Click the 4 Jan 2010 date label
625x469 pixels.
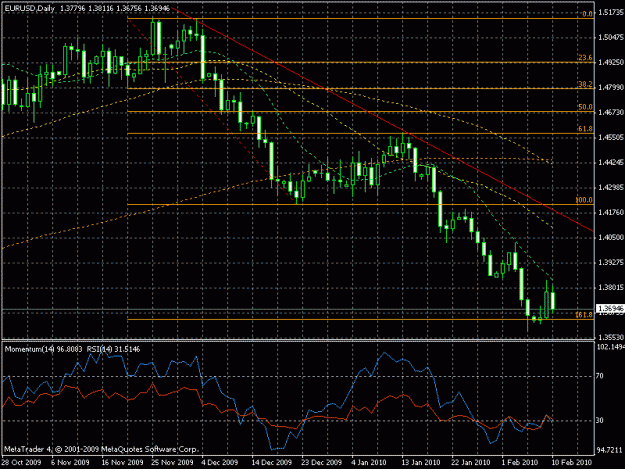pyautogui.click(x=369, y=462)
